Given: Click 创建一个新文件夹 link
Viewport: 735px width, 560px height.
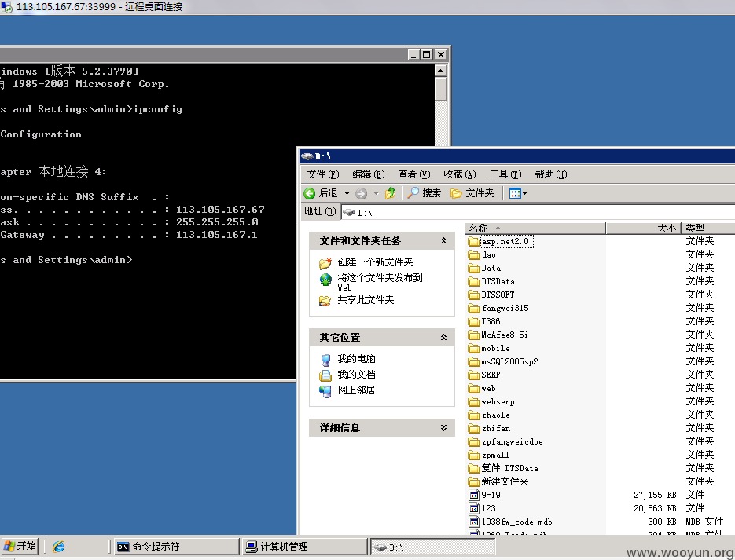Looking at the screenshot, I should coord(375,262).
